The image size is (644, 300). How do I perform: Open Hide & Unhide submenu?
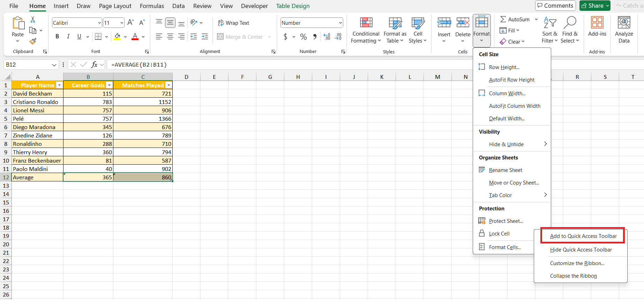point(512,144)
